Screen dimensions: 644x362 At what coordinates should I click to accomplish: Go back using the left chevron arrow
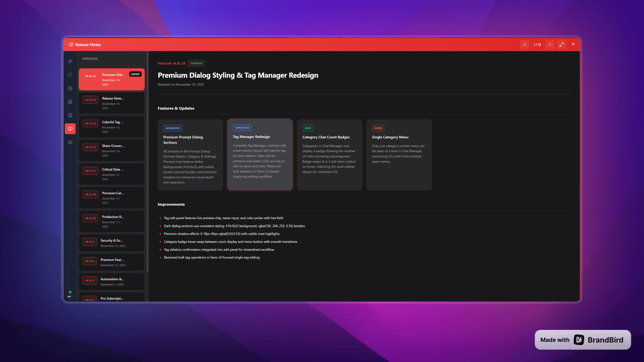[x=524, y=44]
